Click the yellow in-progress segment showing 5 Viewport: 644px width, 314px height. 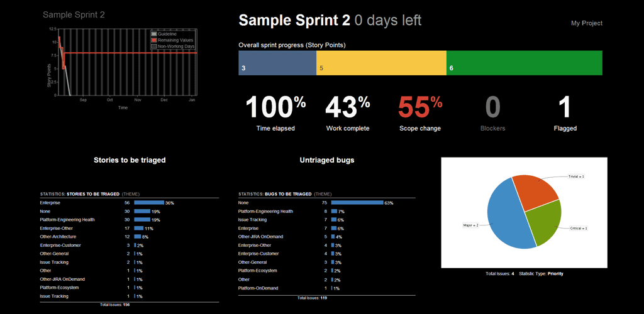coord(381,63)
